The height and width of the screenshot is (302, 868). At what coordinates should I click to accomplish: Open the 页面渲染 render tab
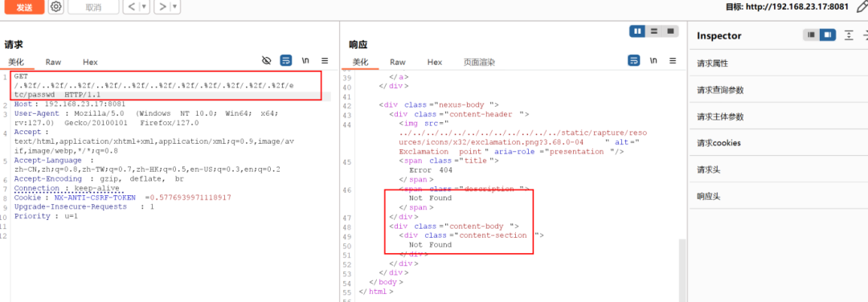[479, 62]
